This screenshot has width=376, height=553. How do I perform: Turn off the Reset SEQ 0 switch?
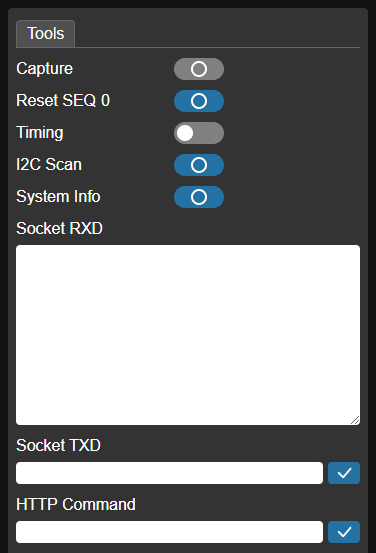(199, 101)
